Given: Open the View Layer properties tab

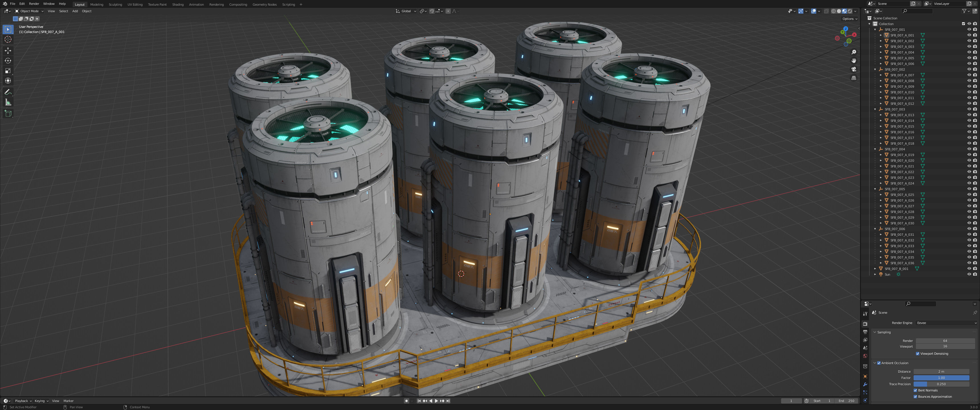Looking at the screenshot, I should [865, 340].
